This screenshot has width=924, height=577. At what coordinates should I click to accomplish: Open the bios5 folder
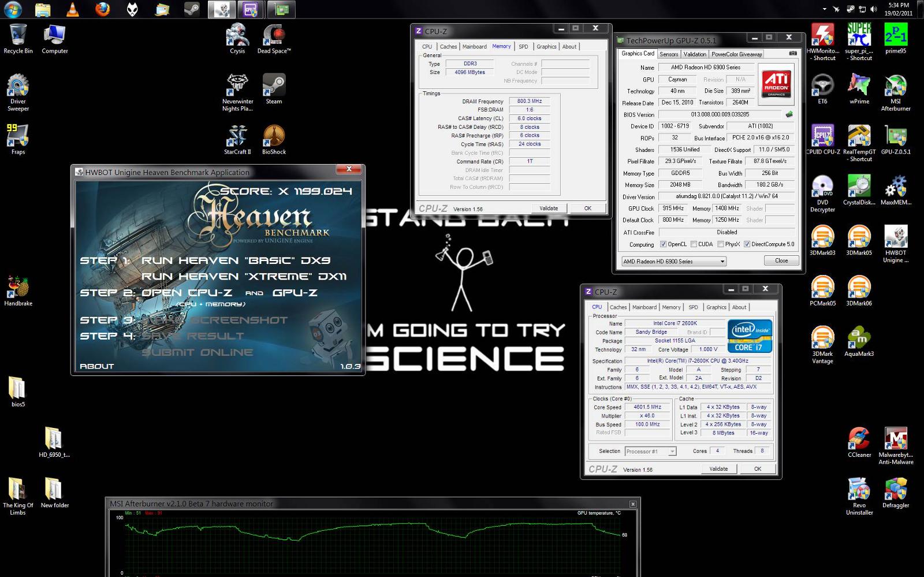[18, 392]
